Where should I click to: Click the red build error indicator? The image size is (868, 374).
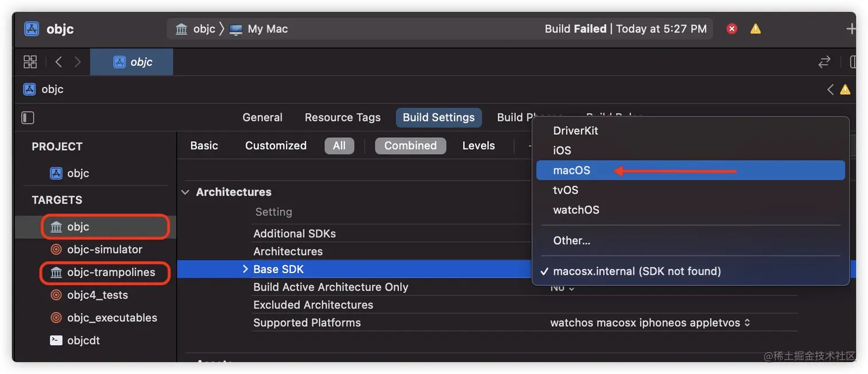[x=731, y=29]
